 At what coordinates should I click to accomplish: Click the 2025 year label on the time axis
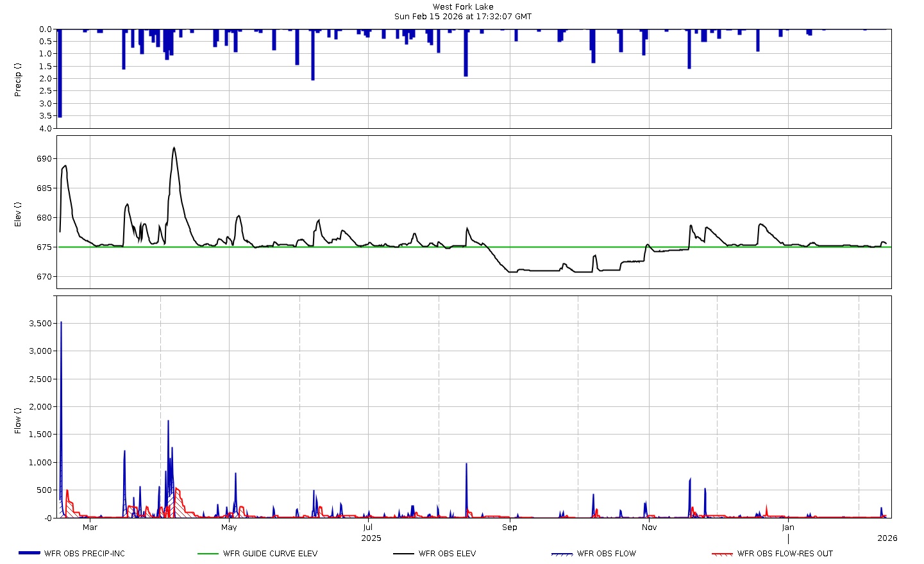point(371,538)
